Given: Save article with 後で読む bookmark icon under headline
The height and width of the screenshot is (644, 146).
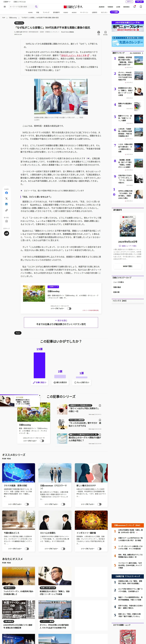Looking at the screenshot, I should [x=106, y=32].
